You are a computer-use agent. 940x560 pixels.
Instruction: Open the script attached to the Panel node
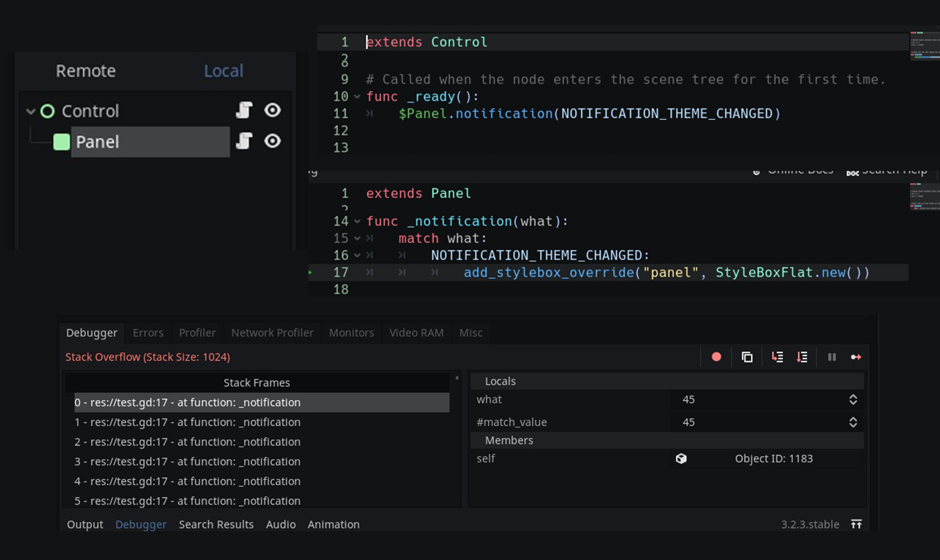[x=244, y=141]
